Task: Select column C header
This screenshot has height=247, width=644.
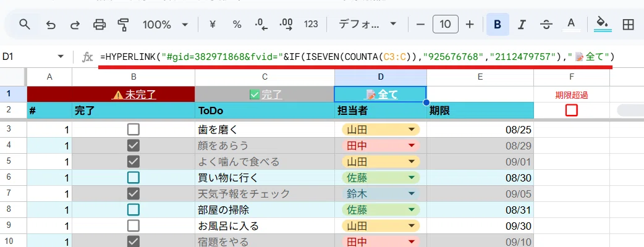Action: (265, 77)
